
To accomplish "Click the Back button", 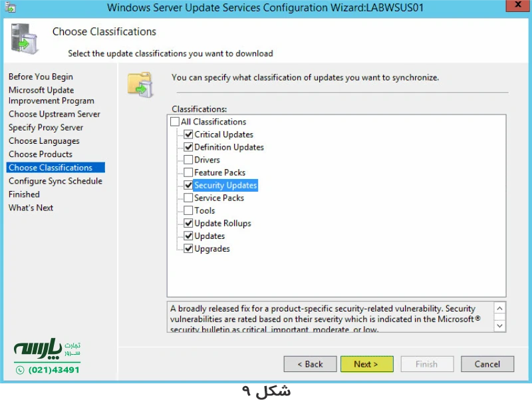I will pos(310,364).
